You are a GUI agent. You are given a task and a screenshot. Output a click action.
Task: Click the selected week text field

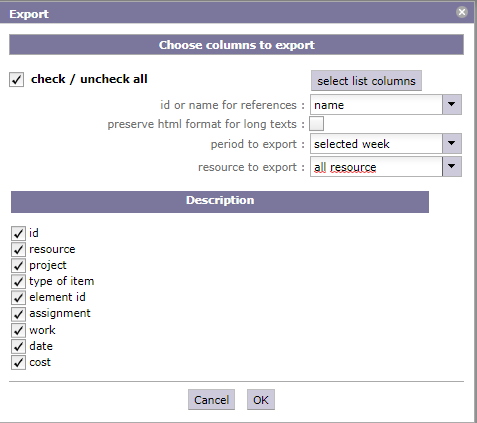[x=376, y=144]
